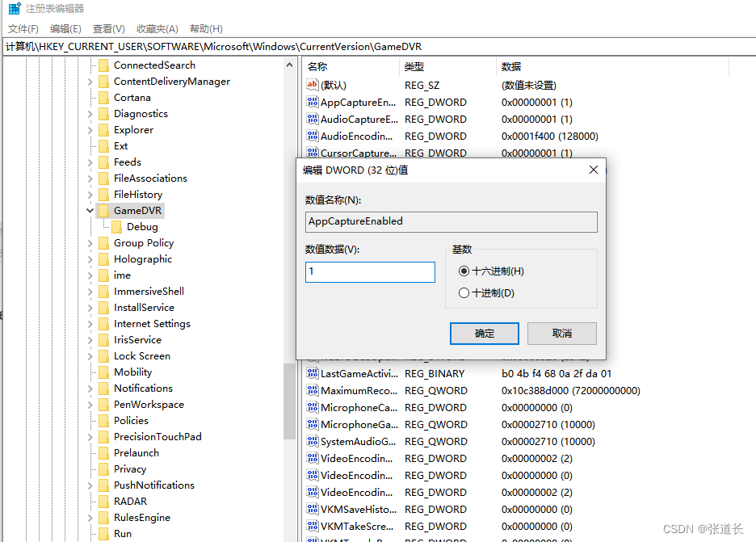Click the 十六进制 (hexadecimal) radio button
This screenshot has width=756, height=542.
click(464, 271)
